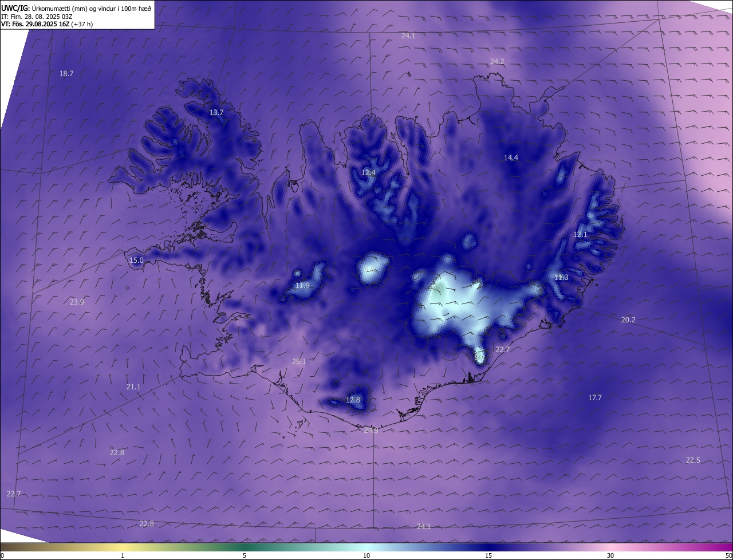
Task: Click the 13.7 value over the Westfjords
Action: click(x=216, y=113)
